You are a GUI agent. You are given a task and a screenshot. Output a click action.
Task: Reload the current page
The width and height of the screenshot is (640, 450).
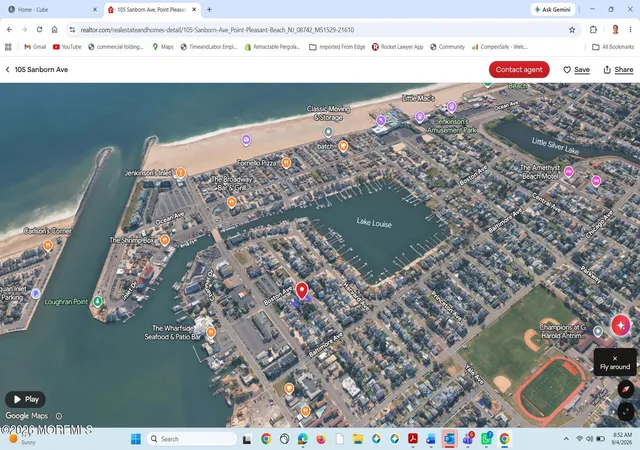tap(39, 30)
